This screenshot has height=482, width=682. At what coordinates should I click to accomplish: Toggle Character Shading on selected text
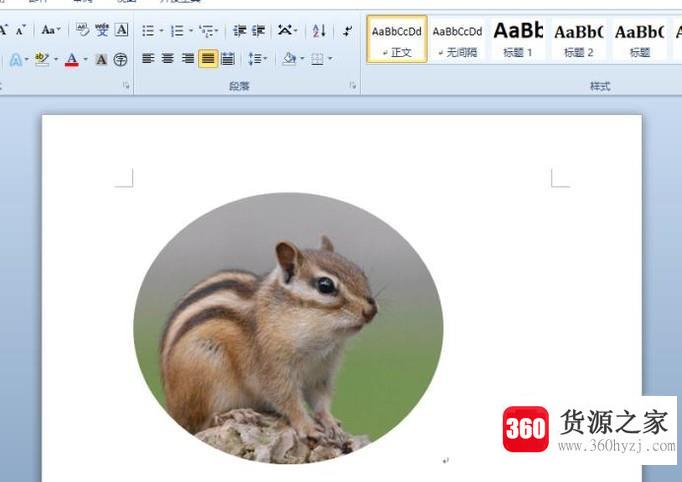pyautogui.click(x=101, y=59)
